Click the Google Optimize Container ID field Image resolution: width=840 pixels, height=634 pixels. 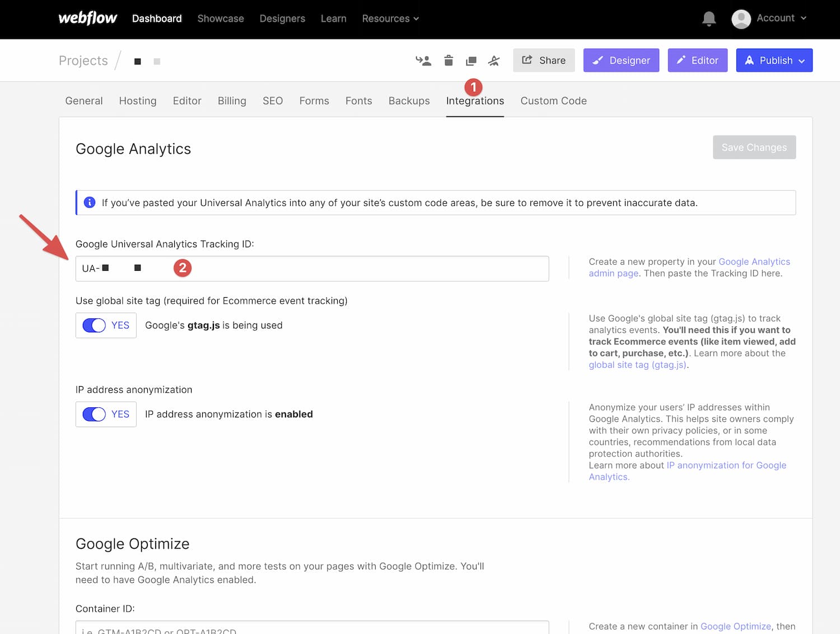click(312, 627)
